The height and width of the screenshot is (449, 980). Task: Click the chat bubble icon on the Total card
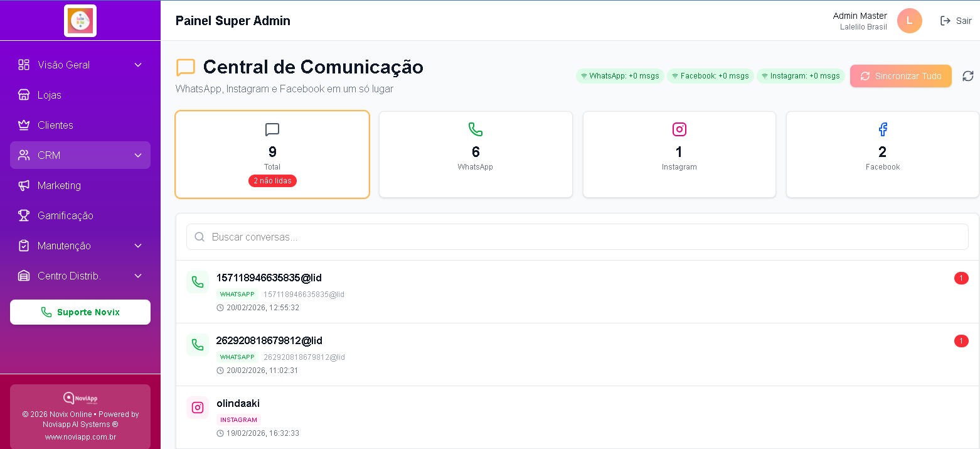click(272, 130)
